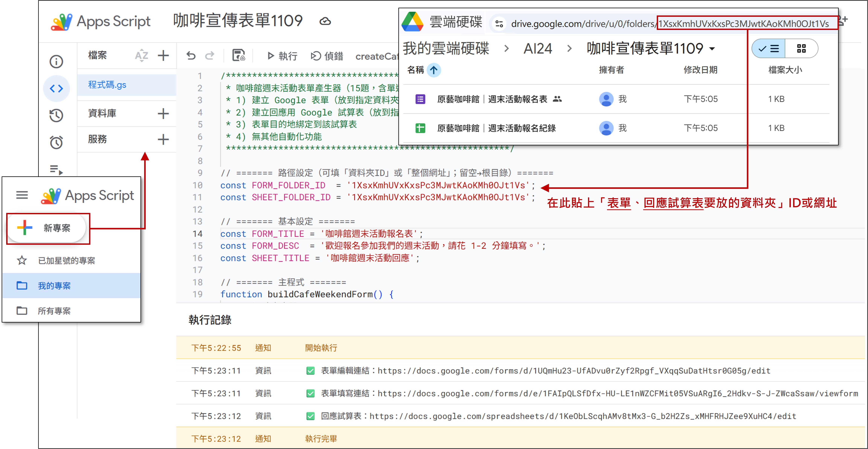The image size is (868, 449).
Task: Click the undo arrow in toolbar
Action: tap(191, 56)
